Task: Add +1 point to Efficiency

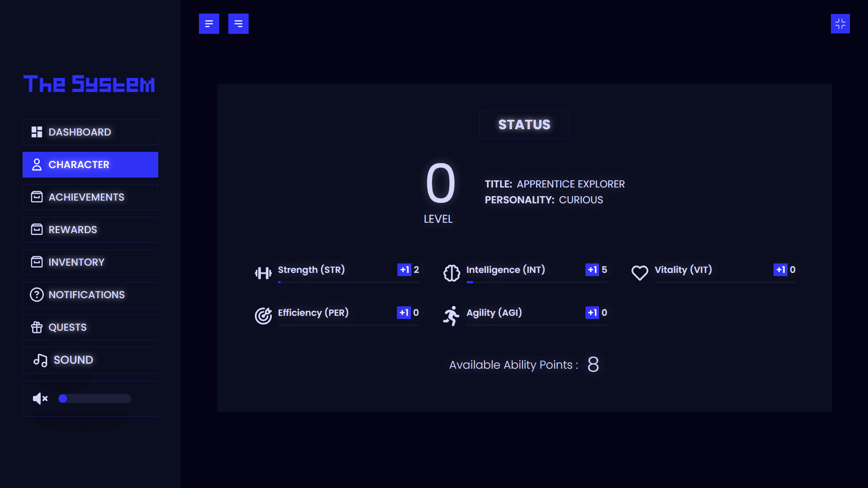Action: [x=404, y=313]
